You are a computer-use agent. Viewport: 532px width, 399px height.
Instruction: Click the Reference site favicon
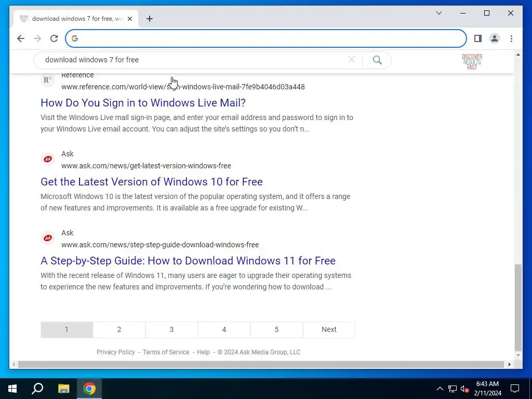(x=47, y=81)
